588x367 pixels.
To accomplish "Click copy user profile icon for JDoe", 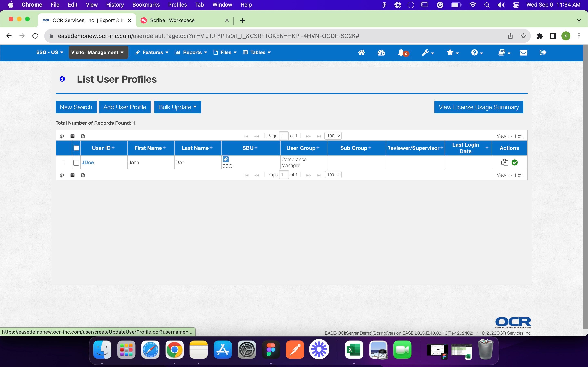I will 504,162.
